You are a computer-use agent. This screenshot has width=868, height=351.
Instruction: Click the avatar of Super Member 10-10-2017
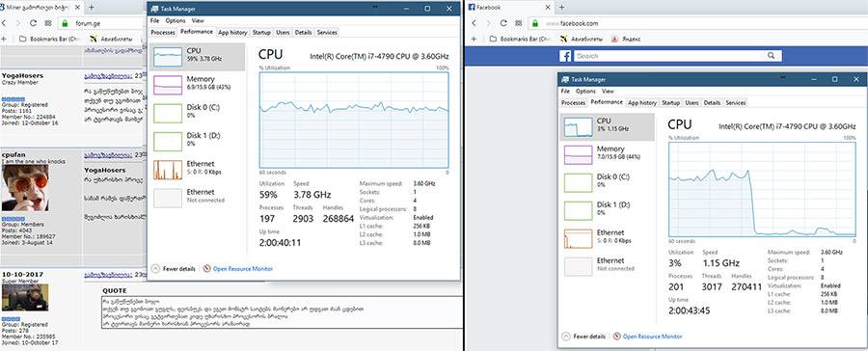25,297
